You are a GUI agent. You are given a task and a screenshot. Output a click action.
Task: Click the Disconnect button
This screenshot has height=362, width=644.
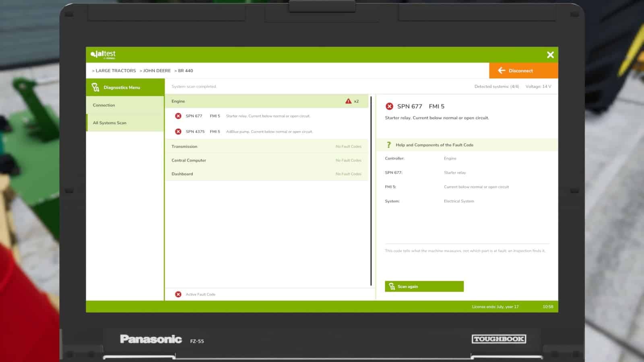(524, 70)
